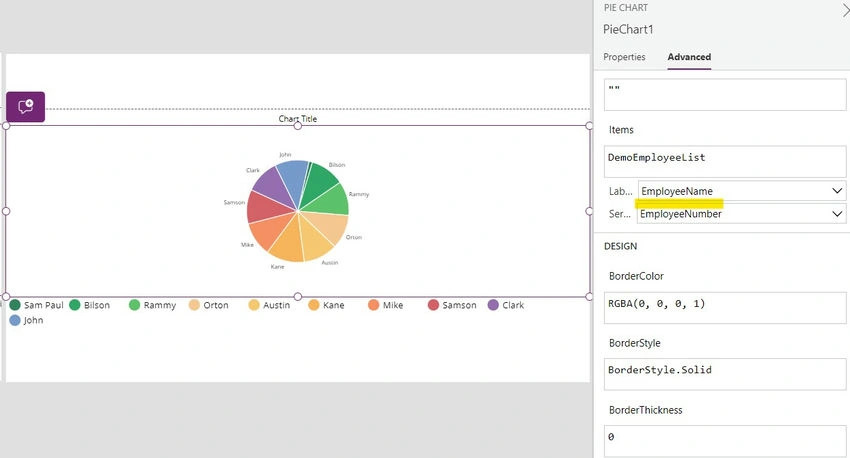Click the Mike orange legend dot
The width and height of the screenshot is (850, 458).
point(374,305)
